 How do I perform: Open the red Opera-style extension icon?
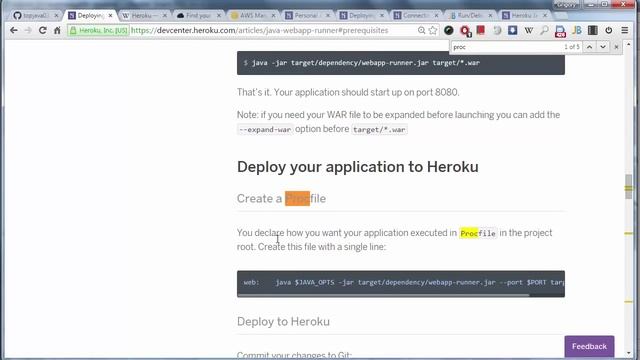(x=465, y=31)
